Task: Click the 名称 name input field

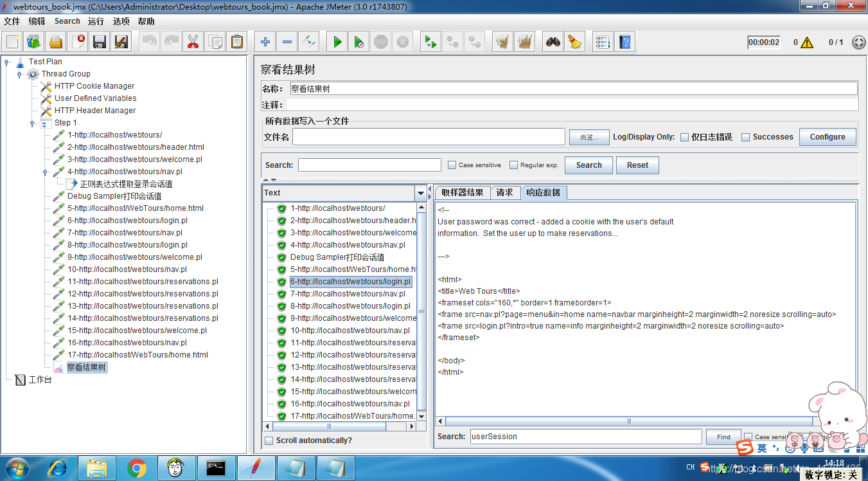Action: click(573, 89)
